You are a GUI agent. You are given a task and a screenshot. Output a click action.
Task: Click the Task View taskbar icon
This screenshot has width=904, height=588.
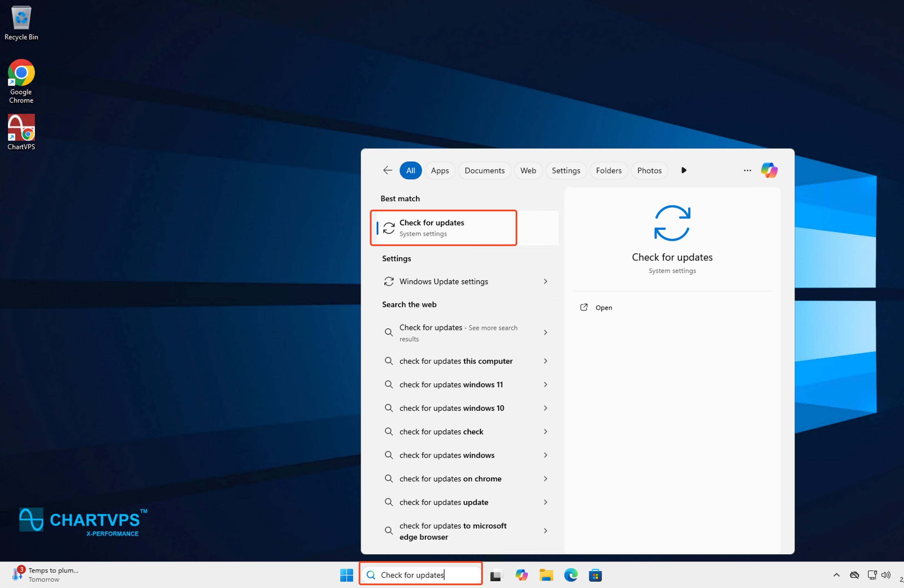[495, 575]
